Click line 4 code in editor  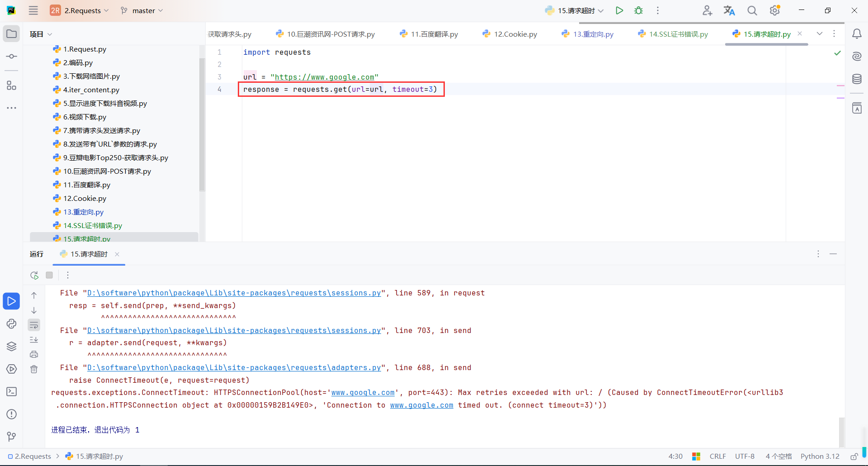[x=340, y=90]
